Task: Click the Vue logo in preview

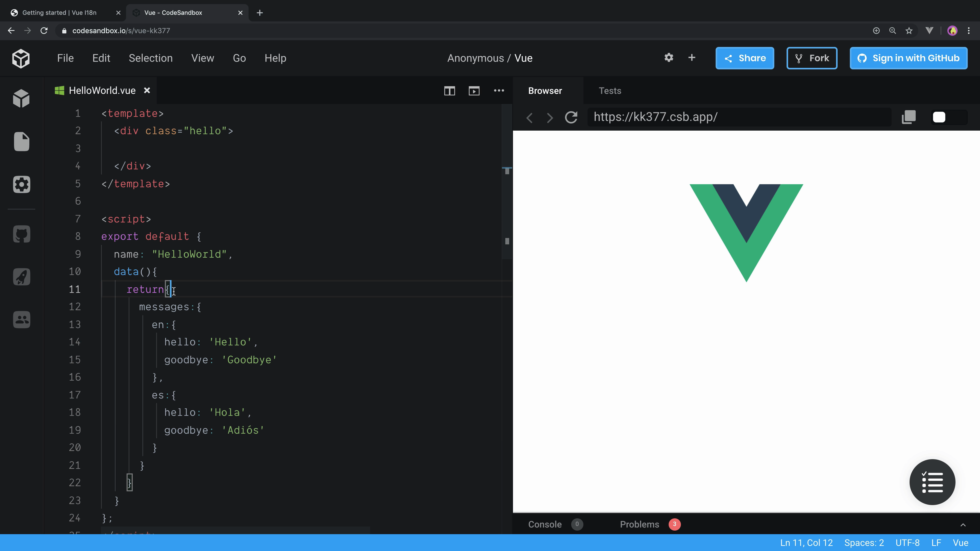Action: pos(746,233)
